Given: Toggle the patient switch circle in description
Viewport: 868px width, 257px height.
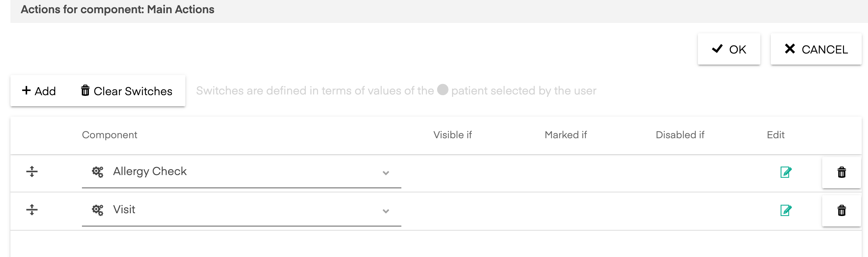Looking at the screenshot, I should click(x=443, y=90).
